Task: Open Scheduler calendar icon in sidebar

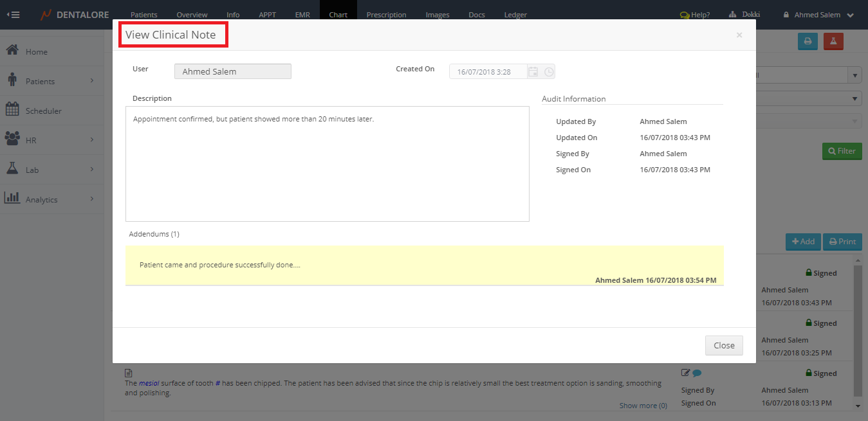Action: pos(12,110)
